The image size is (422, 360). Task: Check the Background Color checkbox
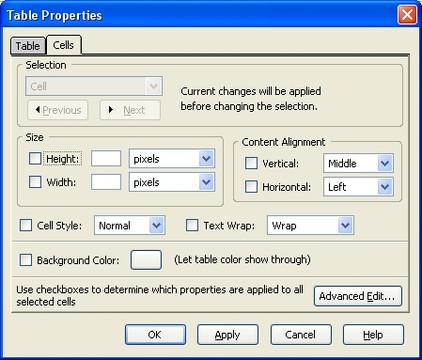tap(26, 260)
